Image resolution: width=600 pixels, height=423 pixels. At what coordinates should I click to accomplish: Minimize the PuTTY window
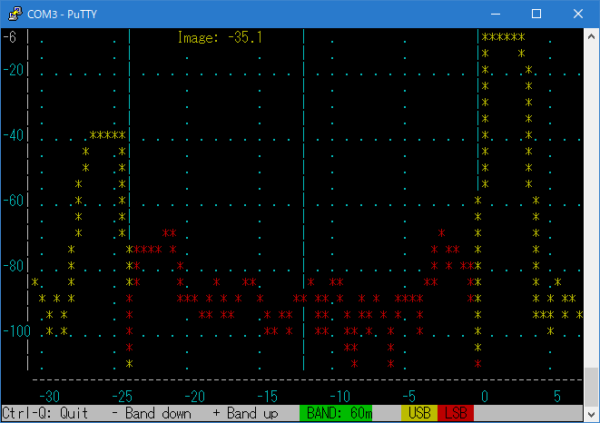492,13
